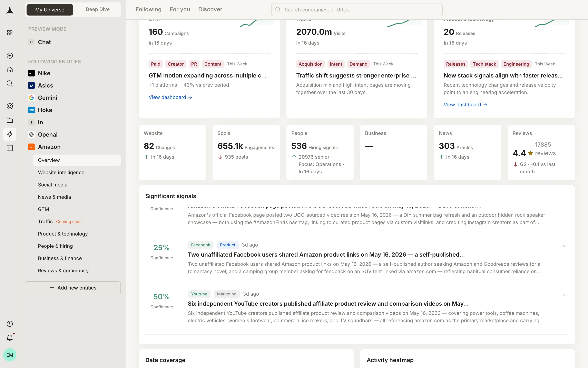
Task: Click the search companies input field
Action: click(x=357, y=10)
